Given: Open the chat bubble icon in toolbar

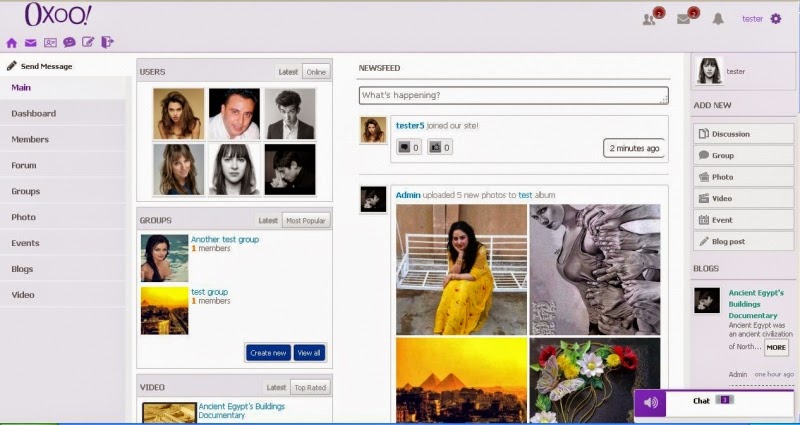Looking at the screenshot, I should coord(69,43).
